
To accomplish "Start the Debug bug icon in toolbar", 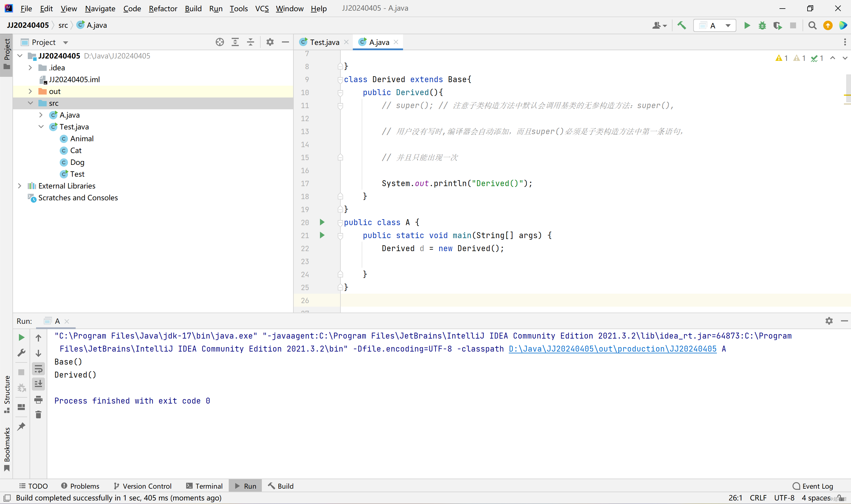I will (x=762, y=25).
